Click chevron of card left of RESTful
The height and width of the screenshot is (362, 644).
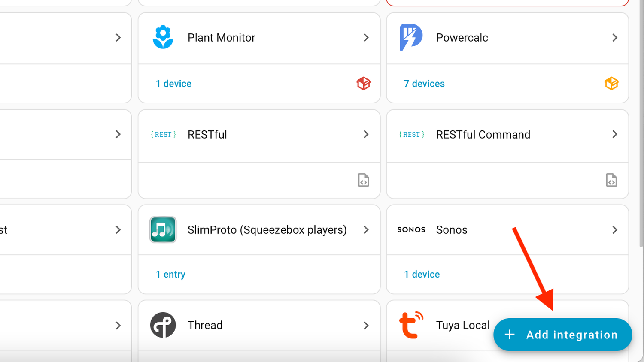tap(118, 134)
